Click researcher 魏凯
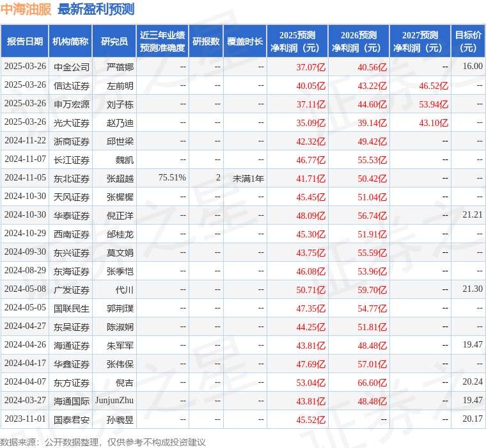Screen dimensions: 486x448 [125, 160]
